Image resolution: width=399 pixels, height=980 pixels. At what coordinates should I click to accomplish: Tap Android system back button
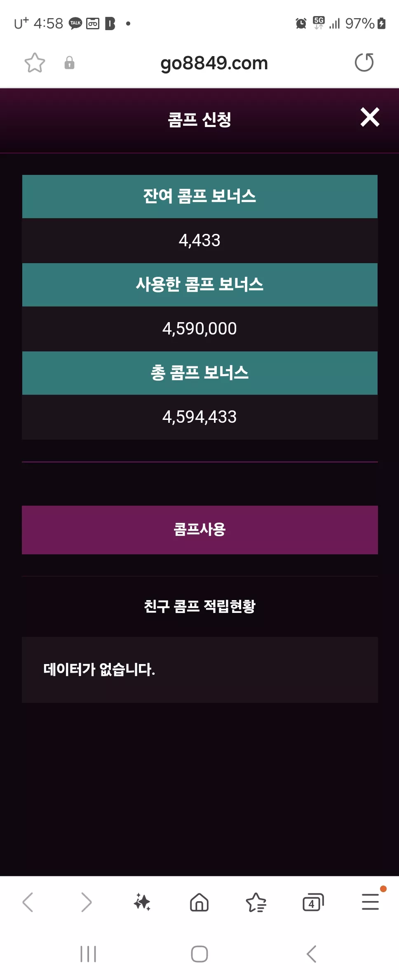click(x=311, y=954)
